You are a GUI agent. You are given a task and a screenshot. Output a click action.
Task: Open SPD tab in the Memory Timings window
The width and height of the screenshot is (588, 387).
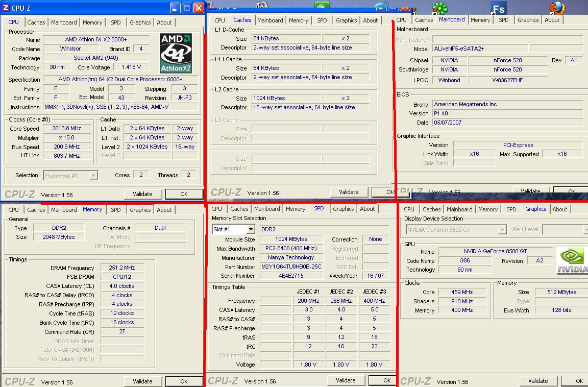116,210
